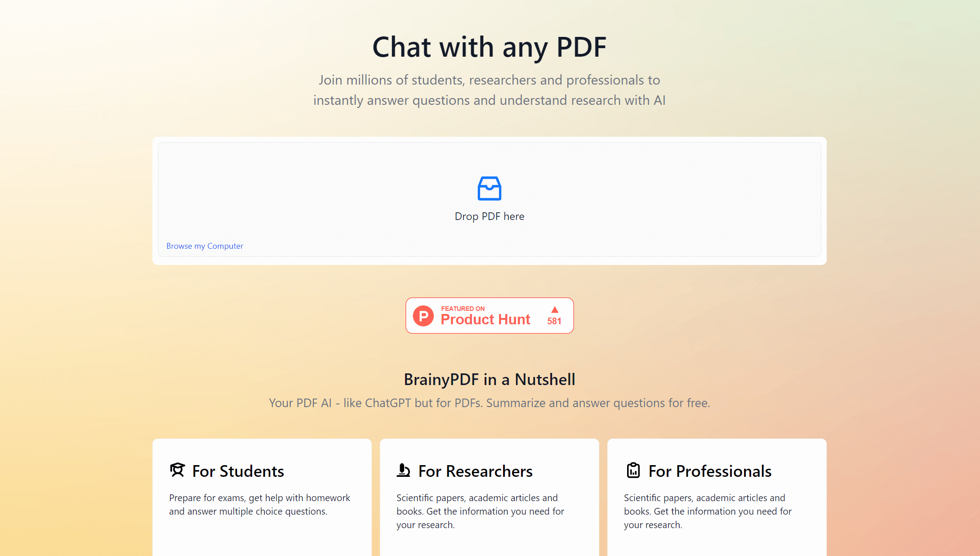Image resolution: width=980 pixels, height=556 pixels.
Task: Open the Product Hunt badge title text
Action: pyautogui.click(x=485, y=319)
